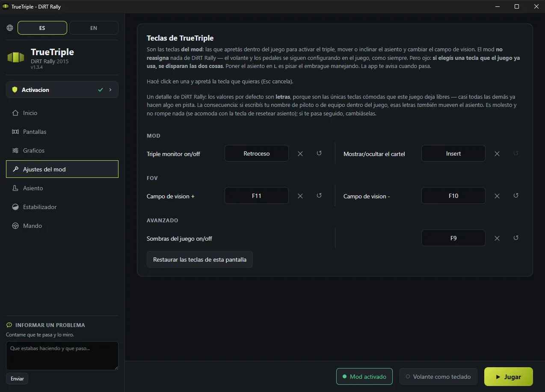The width and height of the screenshot is (545, 392).
Task: Clear the Triple monitor on/off key binding
Action: (300, 153)
